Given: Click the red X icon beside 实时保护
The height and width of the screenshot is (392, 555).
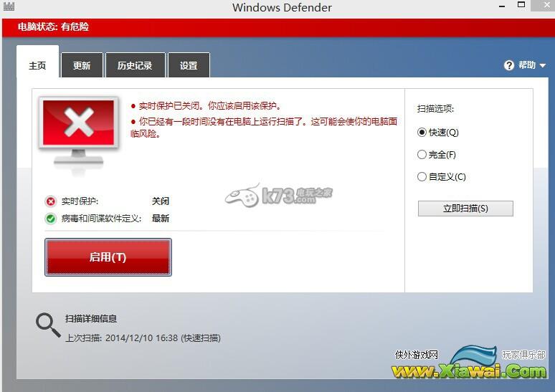Looking at the screenshot, I should click(51, 201).
